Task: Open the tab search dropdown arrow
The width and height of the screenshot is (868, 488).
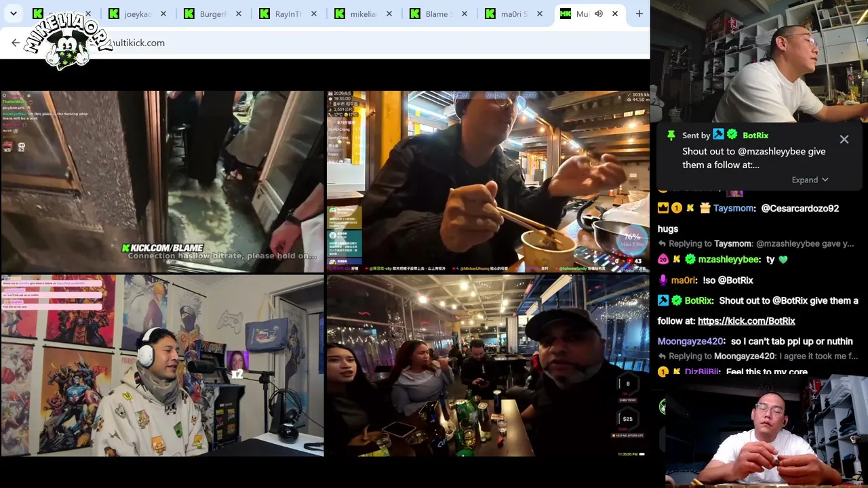Action: 14,14
